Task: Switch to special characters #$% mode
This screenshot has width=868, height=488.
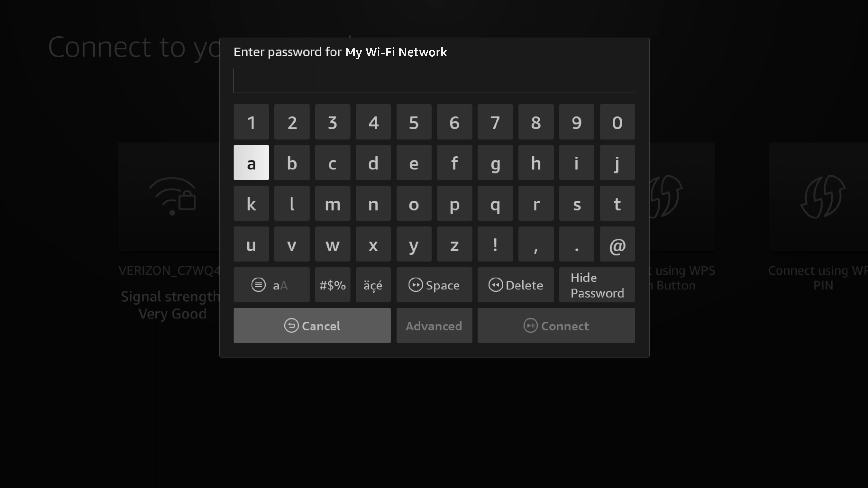Action: (x=332, y=285)
